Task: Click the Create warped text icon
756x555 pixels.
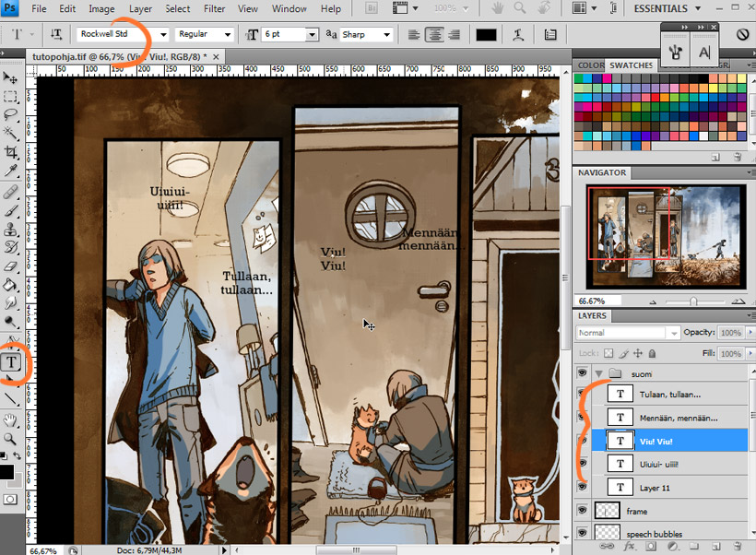Action: [x=523, y=35]
